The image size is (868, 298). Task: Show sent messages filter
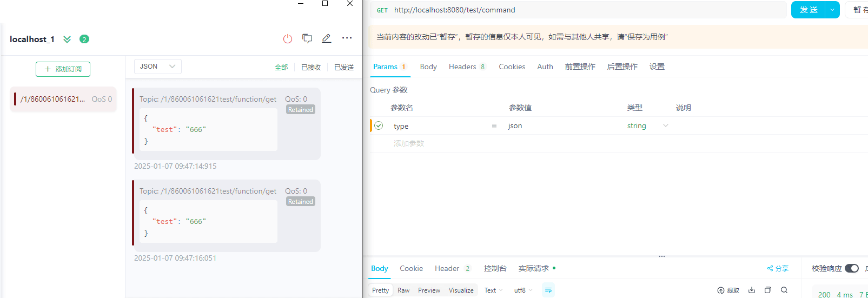(344, 67)
